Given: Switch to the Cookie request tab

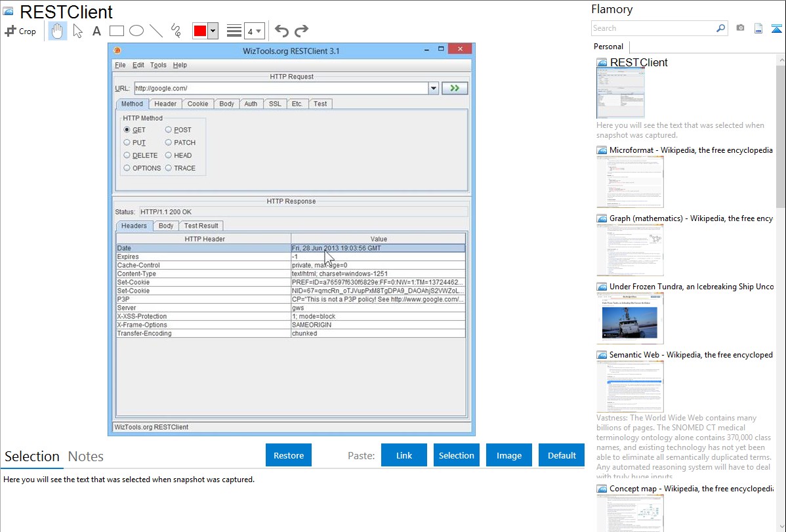Looking at the screenshot, I should 198,104.
